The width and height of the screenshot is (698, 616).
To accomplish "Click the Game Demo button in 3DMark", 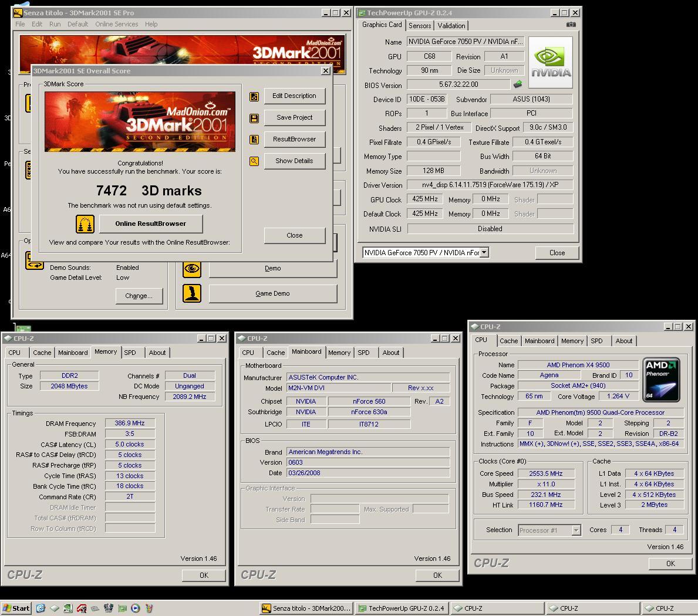I will click(272, 293).
